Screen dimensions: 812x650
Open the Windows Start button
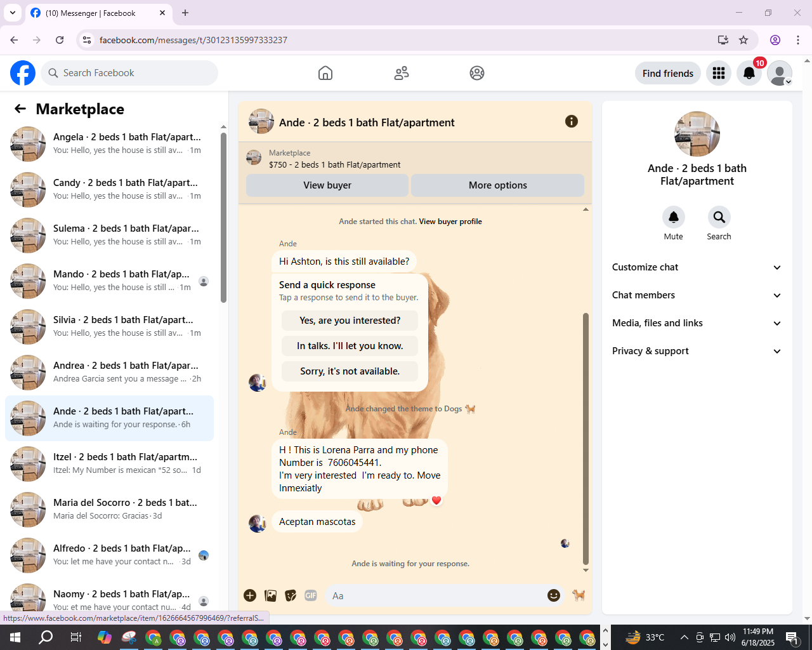pyautogui.click(x=15, y=637)
